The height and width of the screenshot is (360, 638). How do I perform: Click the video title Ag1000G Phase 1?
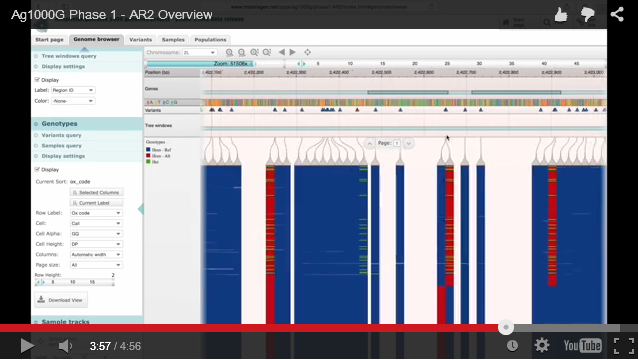tap(112, 15)
